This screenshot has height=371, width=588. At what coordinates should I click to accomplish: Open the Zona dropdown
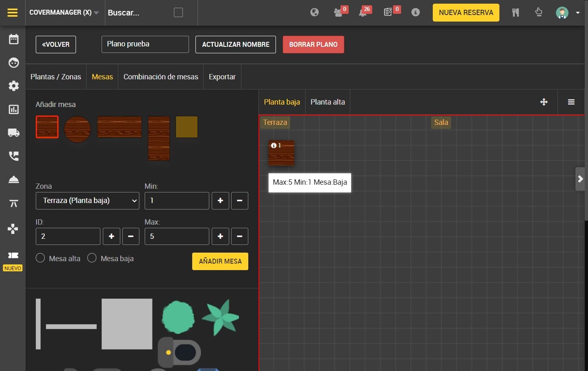pyautogui.click(x=87, y=201)
